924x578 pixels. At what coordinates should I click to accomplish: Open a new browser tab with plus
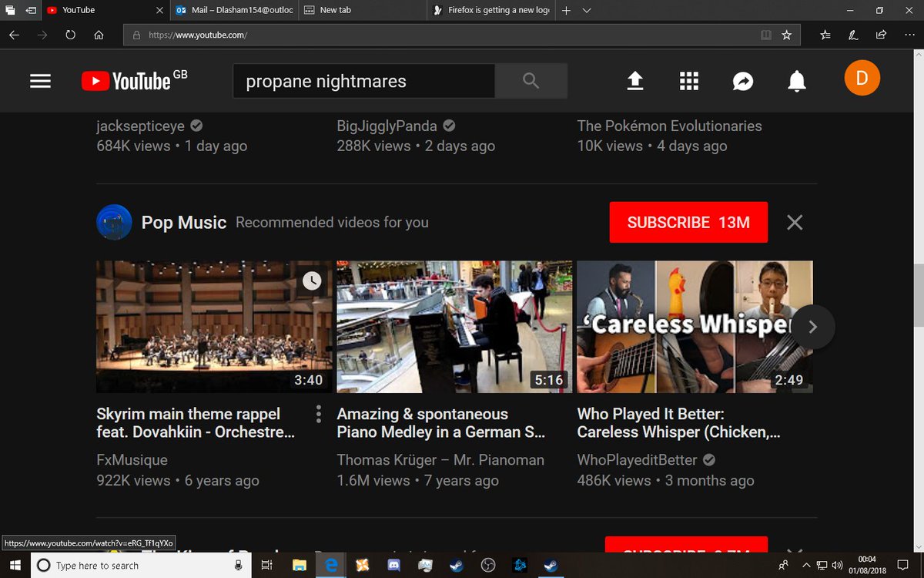566,10
